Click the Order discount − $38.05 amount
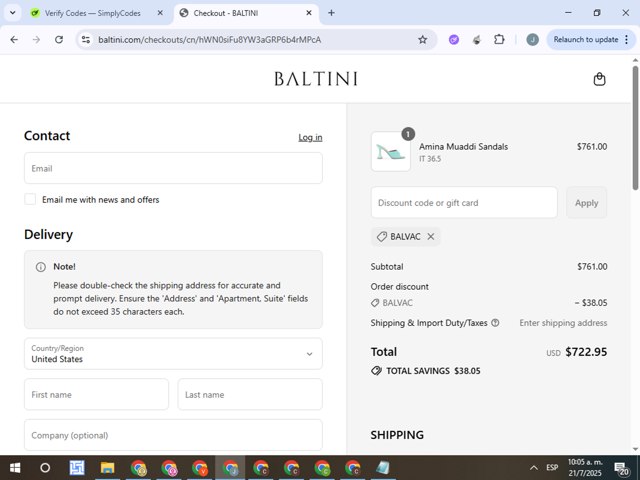The height and width of the screenshot is (480, 640). coord(591,303)
